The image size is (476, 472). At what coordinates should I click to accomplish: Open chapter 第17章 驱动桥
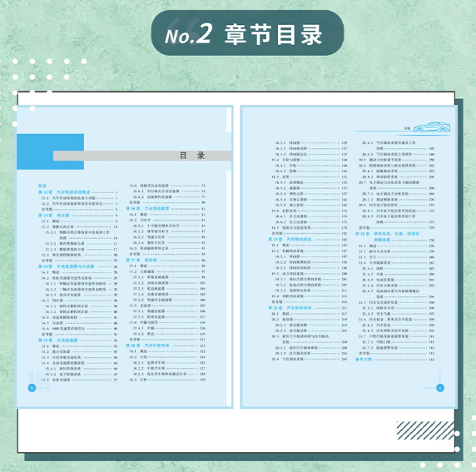pos(166,260)
